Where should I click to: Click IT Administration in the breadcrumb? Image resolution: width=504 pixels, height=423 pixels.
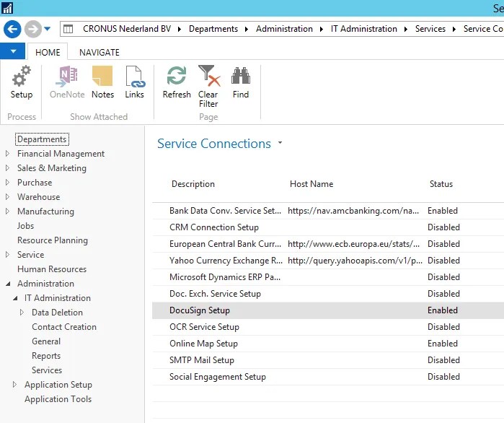364,29
